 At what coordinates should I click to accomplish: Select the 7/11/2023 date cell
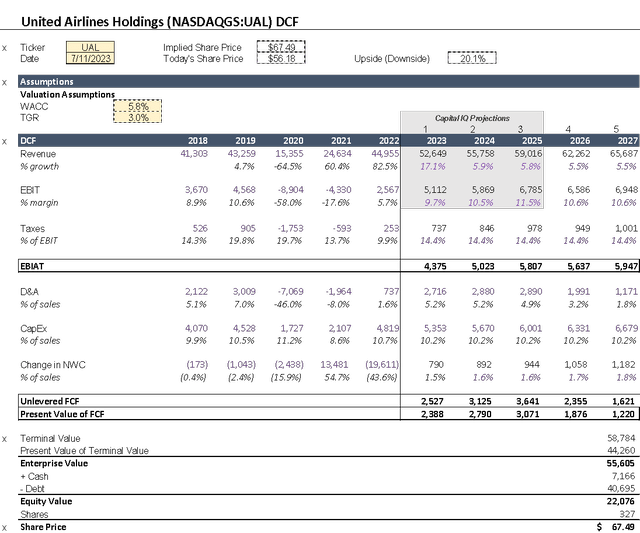click(x=90, y=58)
